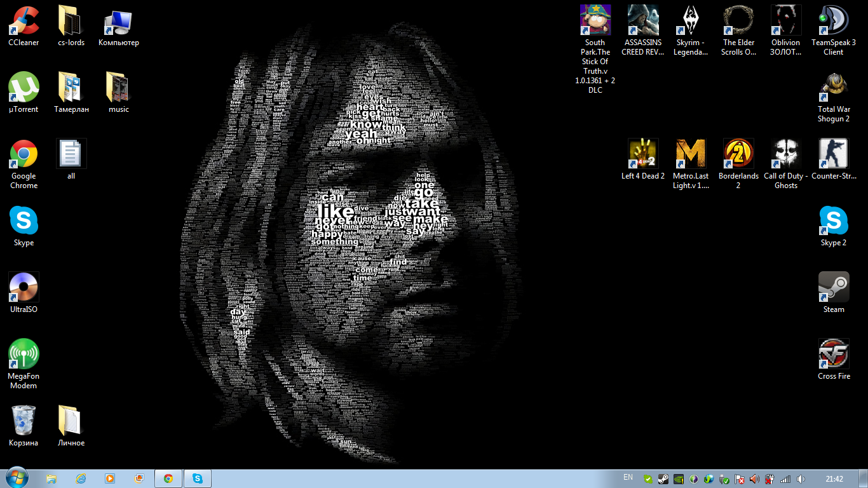868x488 pixels.
Task: Launch the Assassins Creed Rev shortcut
Action: point(643,31)
